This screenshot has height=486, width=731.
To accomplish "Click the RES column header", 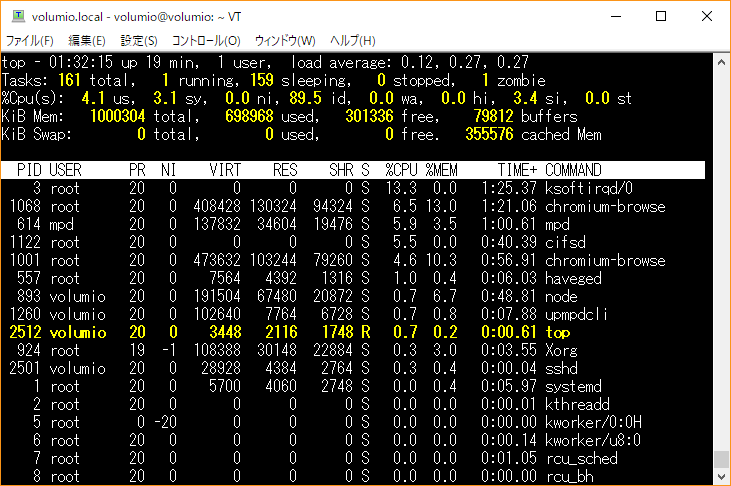I will pyautogui.click(x=285, y=170).
